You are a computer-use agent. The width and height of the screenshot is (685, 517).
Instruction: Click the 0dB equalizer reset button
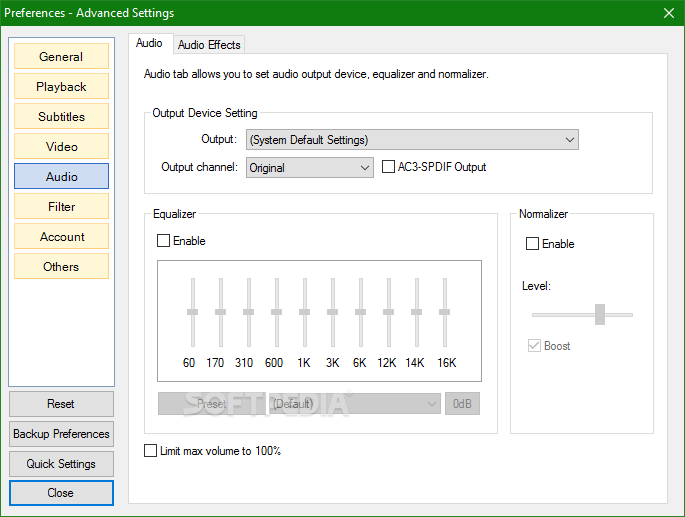coord(462,403)
